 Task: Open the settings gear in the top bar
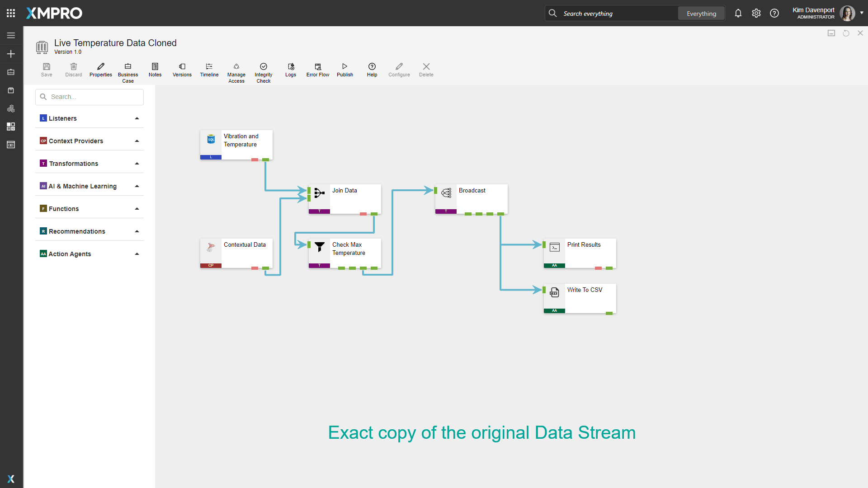[x=756, y=13]
